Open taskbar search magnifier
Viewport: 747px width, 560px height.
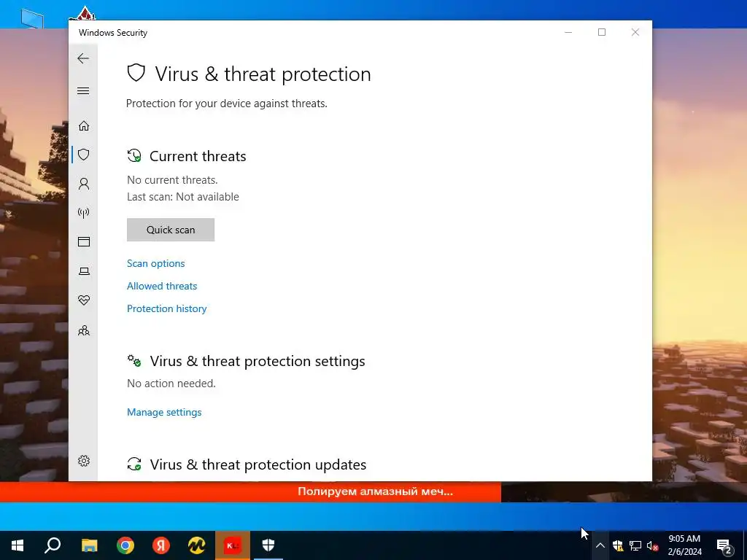(53, 545)
